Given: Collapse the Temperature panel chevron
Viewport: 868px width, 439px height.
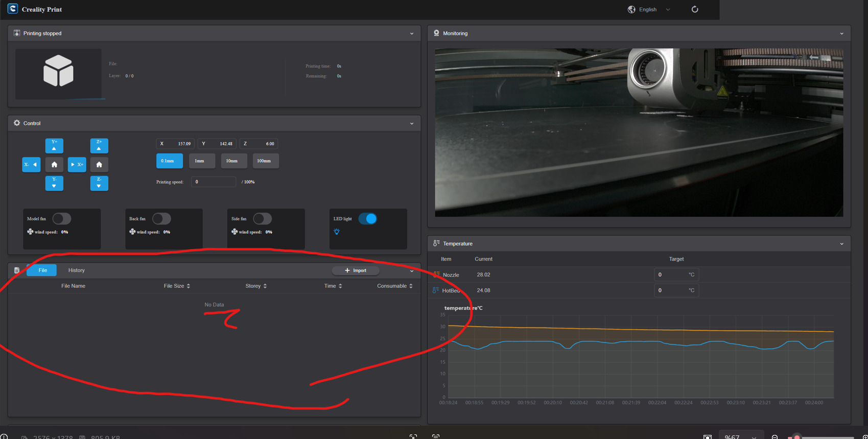Looking at the screenshot, I should [x=842, y=244].
